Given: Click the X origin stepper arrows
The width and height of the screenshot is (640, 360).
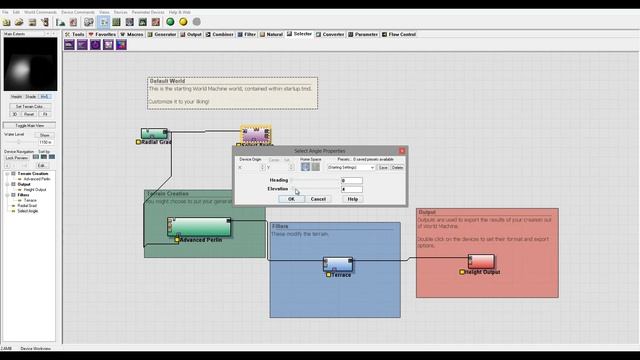Looking at the screenshot, I should tap(262, 167).
